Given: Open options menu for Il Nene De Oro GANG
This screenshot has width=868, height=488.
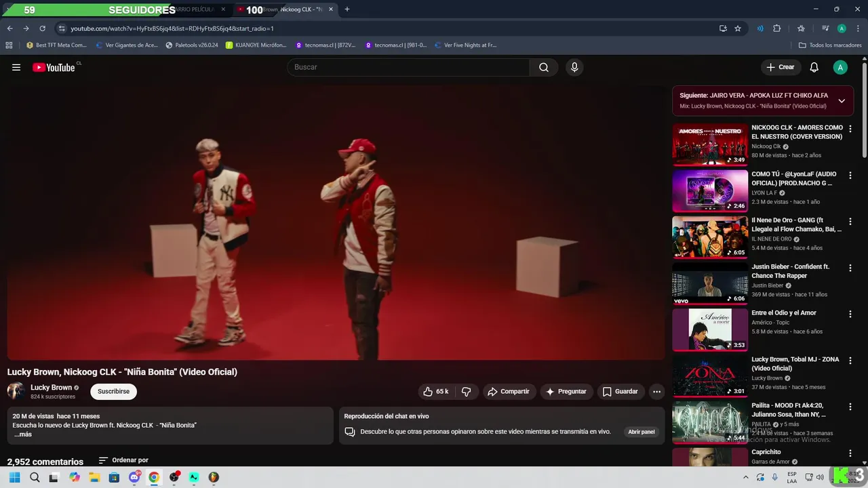Looking at the screenshot, I should click(x=850, y=222).
